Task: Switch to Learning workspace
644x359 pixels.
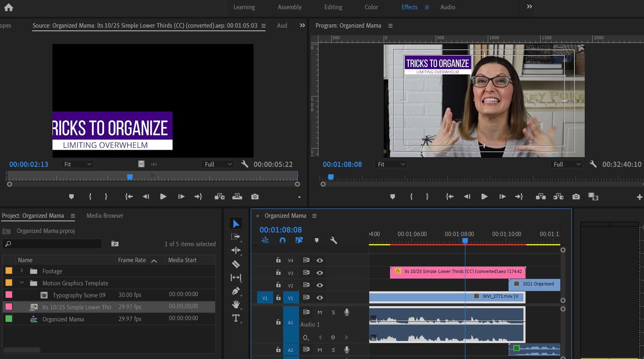Action: point(244,7)
